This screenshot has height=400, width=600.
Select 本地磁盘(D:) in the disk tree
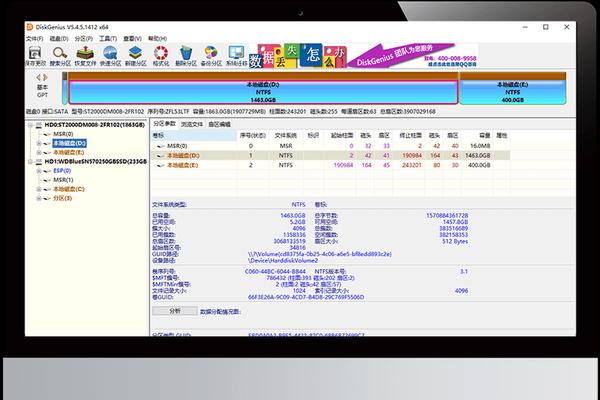pyautogui.click(x=69, y=143)
